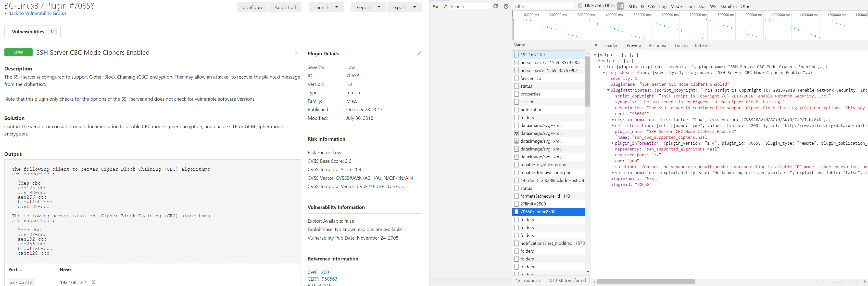Click Back to Vulnerability Group link
Screen dimensions: 868x286
[x=37, y=14]
